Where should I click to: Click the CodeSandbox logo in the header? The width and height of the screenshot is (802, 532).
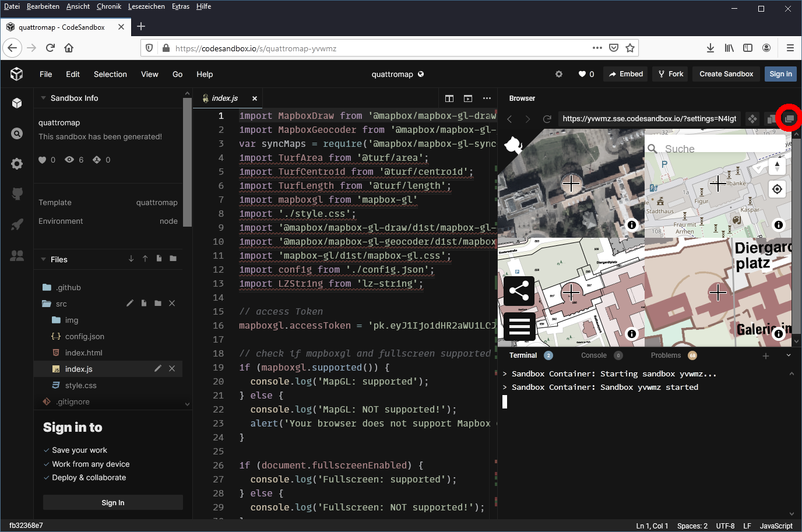pos(16,74)
